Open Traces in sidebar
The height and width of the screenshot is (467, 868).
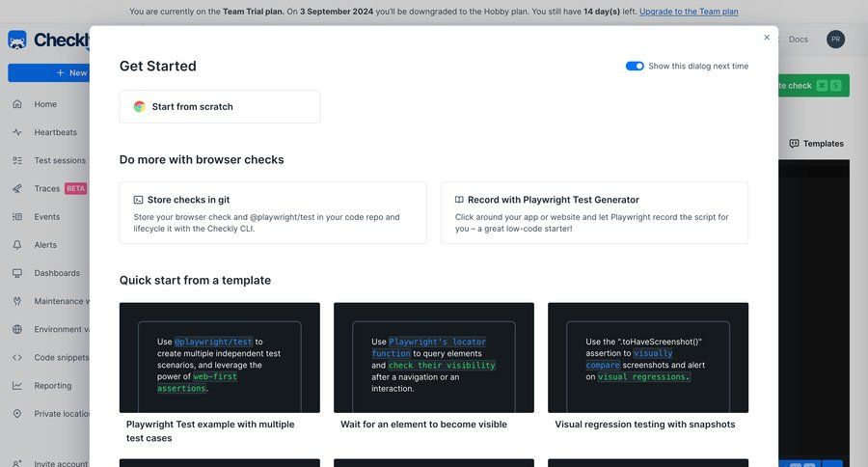coord(47,189)
